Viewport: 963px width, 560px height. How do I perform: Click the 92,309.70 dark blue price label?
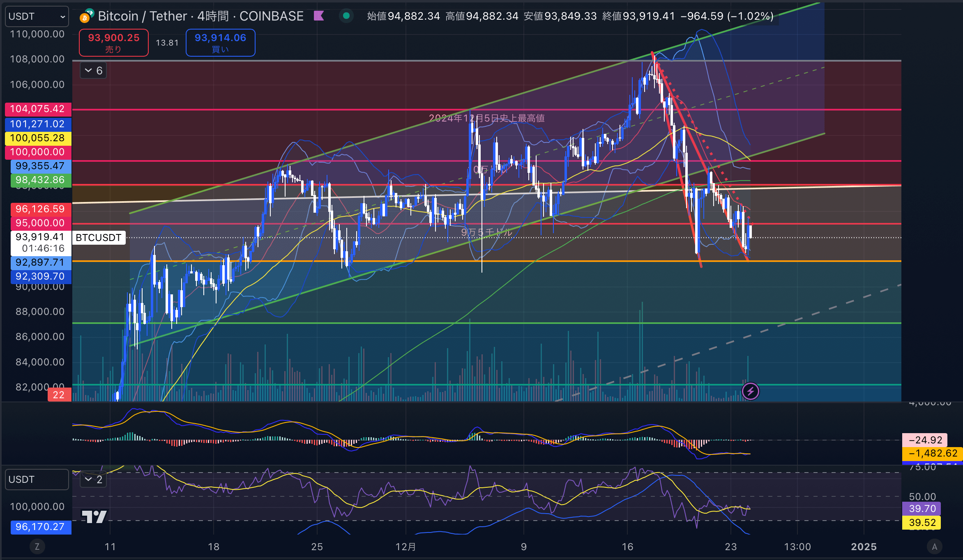tap(41, 276)
